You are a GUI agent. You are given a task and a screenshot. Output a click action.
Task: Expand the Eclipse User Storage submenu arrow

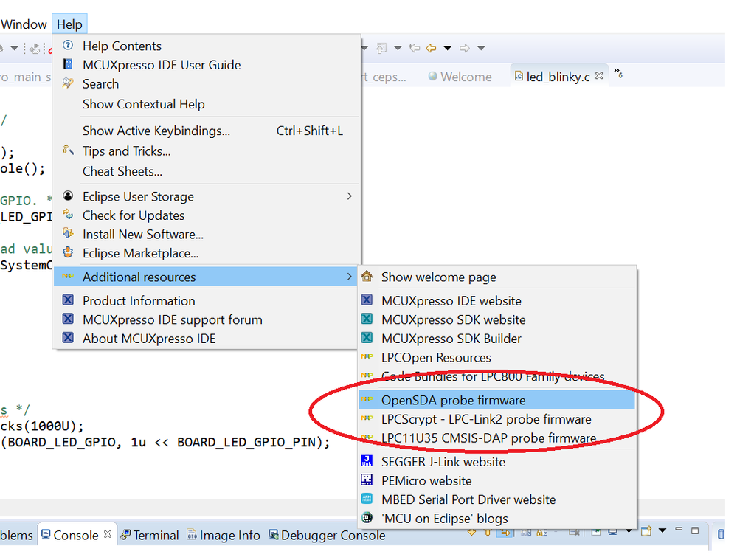pyautogui.click(x=350, y=196)
